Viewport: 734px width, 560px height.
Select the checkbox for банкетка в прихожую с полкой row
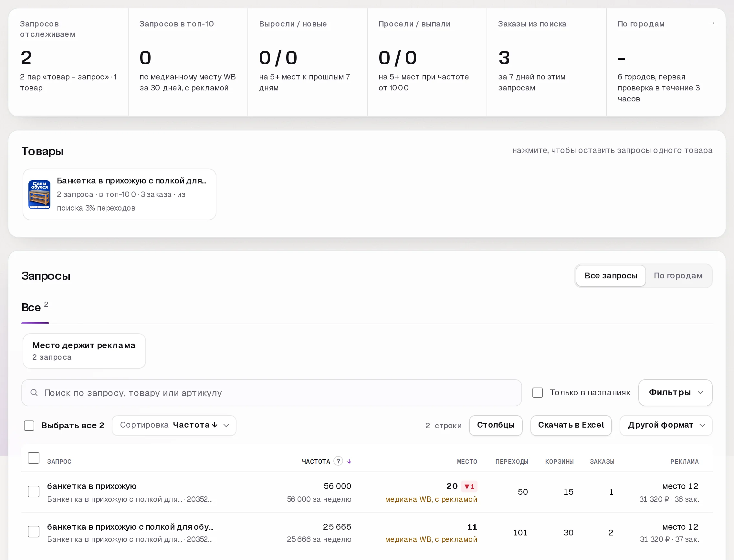point(33,532)
